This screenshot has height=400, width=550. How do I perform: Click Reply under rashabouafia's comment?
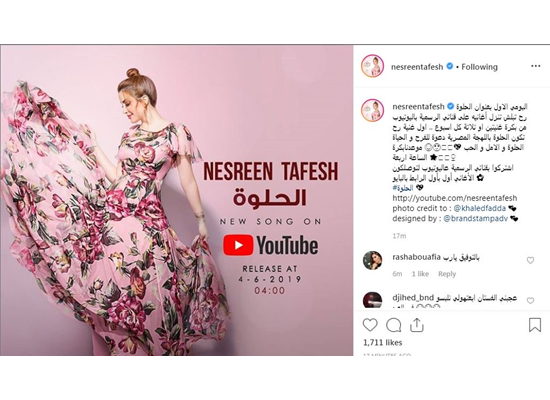[447, 274]
